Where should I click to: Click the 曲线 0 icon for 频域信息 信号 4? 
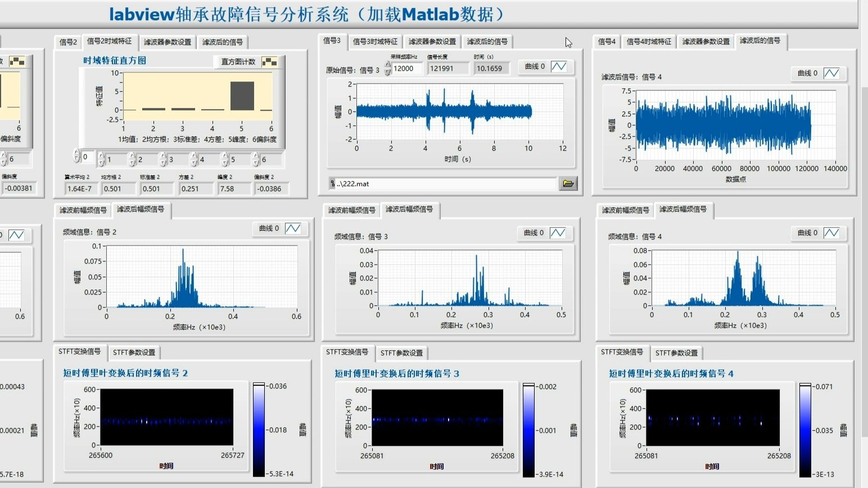point(831,233)
